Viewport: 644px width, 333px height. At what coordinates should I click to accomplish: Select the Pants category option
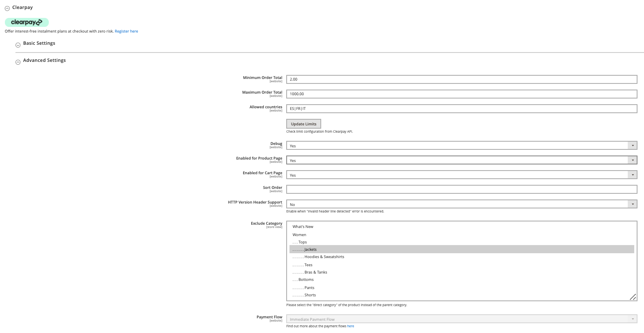coord(461,288)
